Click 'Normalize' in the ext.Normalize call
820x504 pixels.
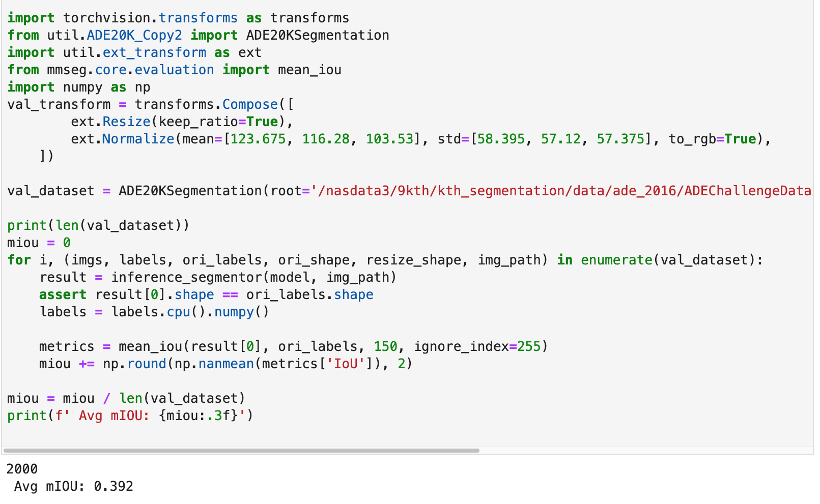[138, 139]
